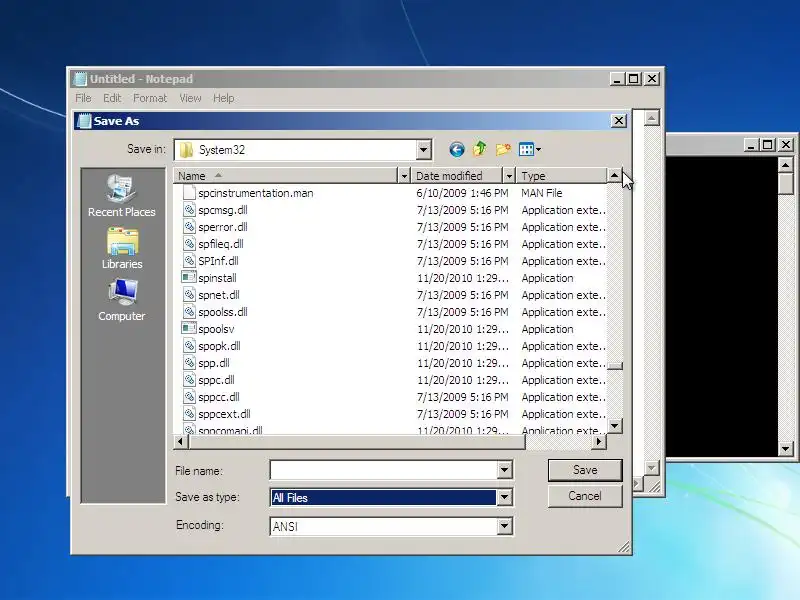
Task: Select spp.dll in the file list
Action: [214, 363]
